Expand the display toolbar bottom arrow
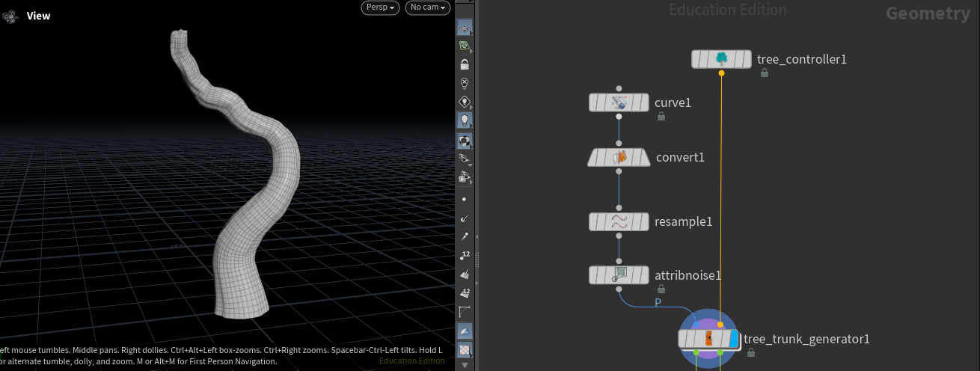Image resolution: width=980 pixels, height=371 pixels. (x=465, y=365)
